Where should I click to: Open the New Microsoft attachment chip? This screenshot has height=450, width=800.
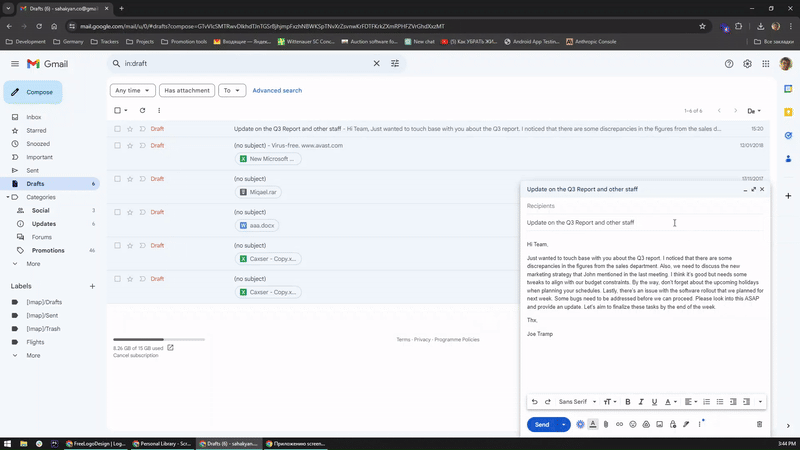[268, 159]
